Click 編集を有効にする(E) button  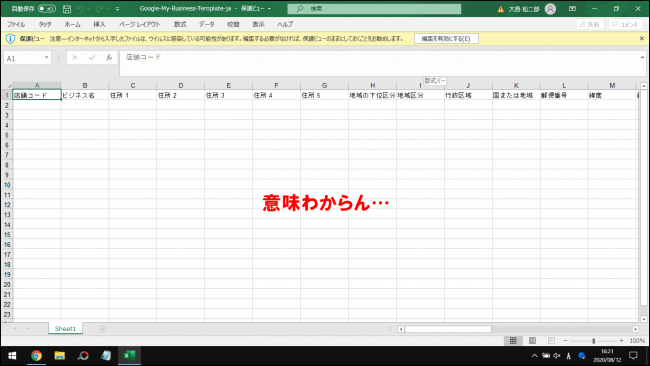click(446, 39)
